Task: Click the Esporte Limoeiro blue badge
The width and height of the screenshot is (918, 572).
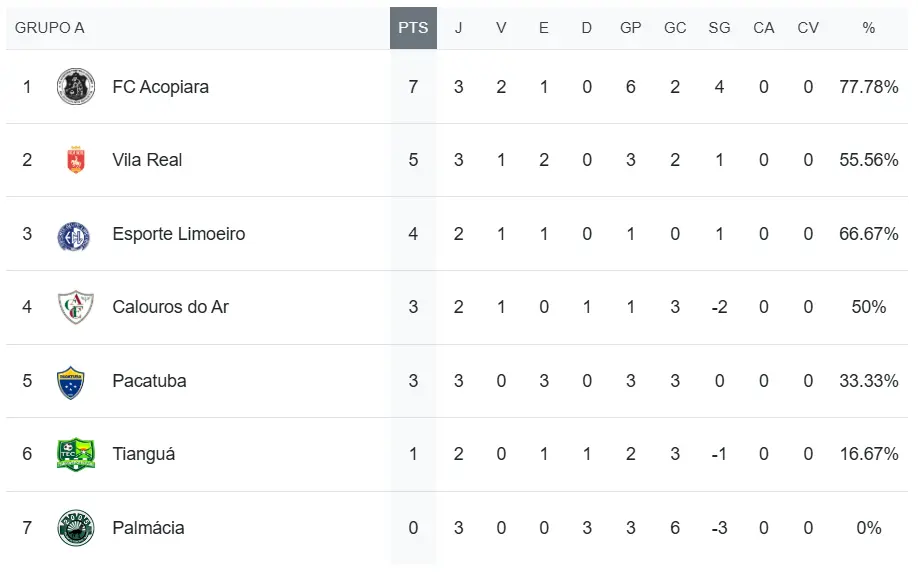Action: tap(74, 237)
